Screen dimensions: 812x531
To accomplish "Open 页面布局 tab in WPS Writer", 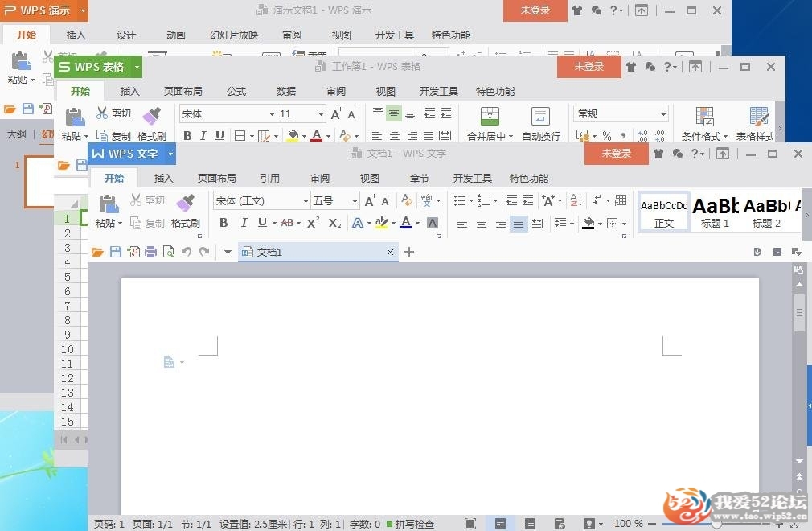I will click(216, 179).
